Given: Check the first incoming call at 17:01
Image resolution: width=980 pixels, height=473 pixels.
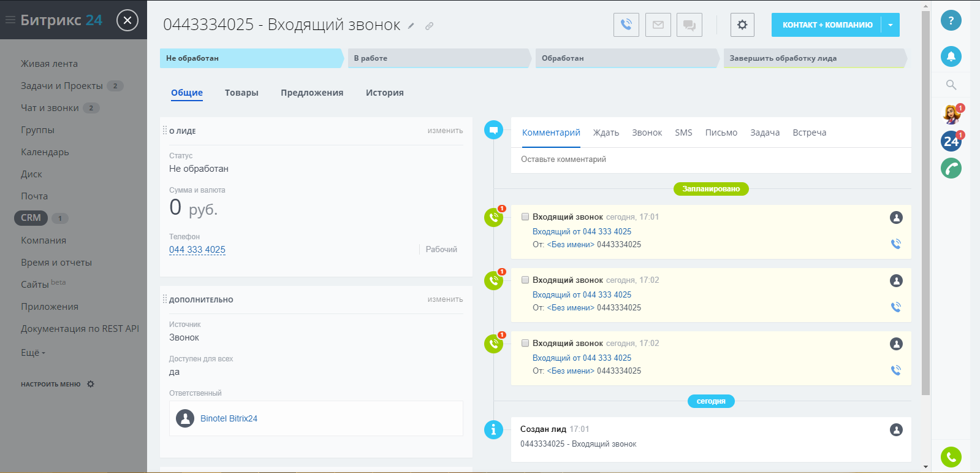Looking at the screenshot, I should 525,217.
